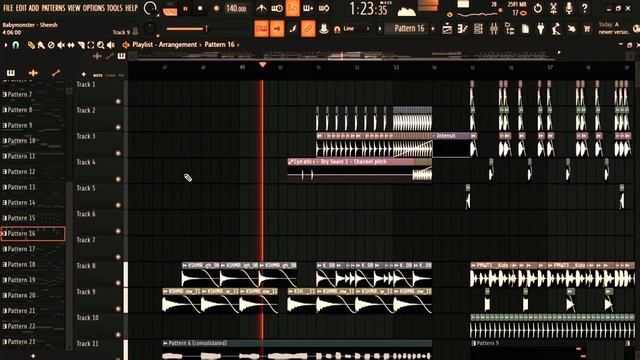
Task: Click the question mark help icon
Action: (x=584, y=8)
